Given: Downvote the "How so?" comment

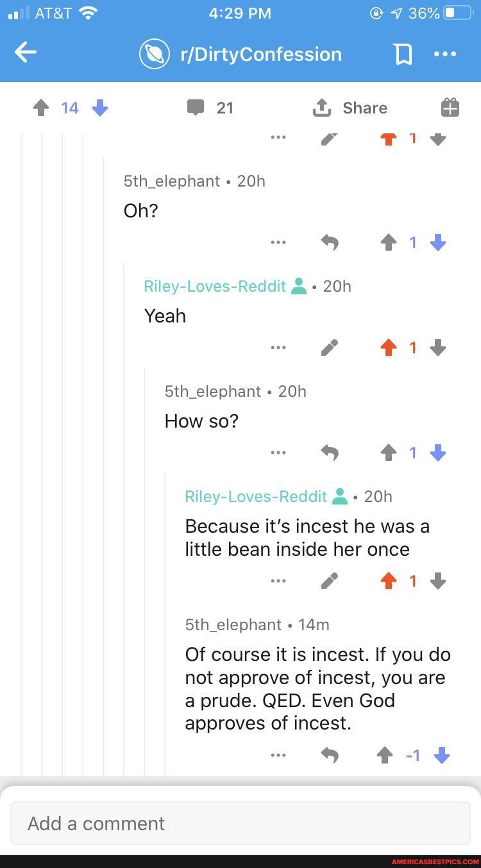Looking at the screenshot, I should (x=438, y=453).
